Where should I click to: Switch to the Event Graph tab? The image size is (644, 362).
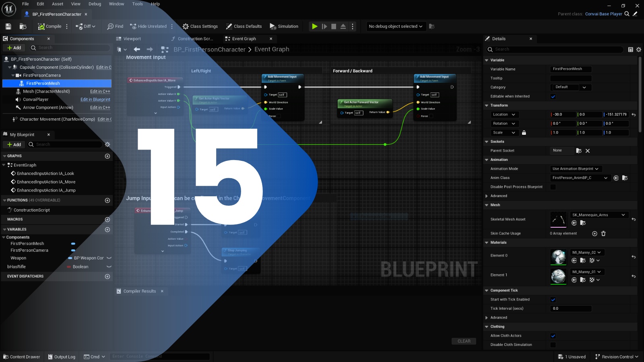244,39
